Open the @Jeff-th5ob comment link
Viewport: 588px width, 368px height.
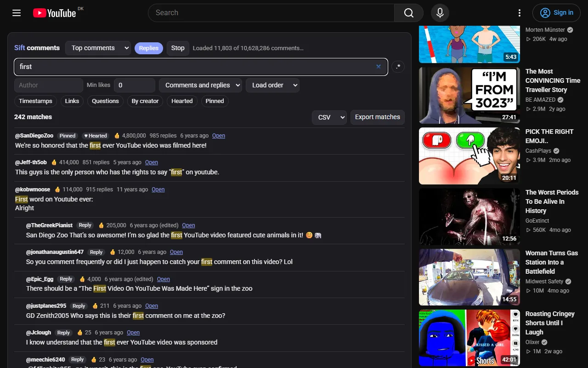152,162
